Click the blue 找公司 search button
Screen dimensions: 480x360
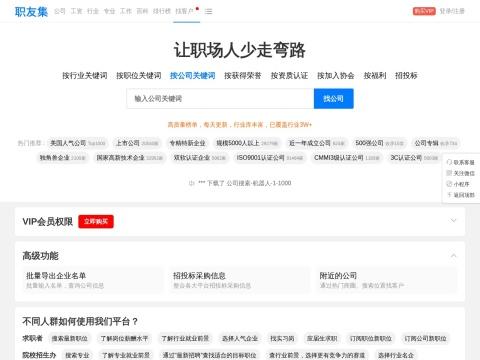[x=334, y=99]
